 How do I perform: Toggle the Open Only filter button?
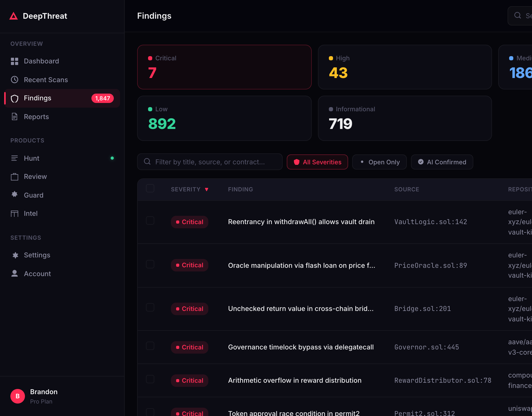[x=379, y=162]
